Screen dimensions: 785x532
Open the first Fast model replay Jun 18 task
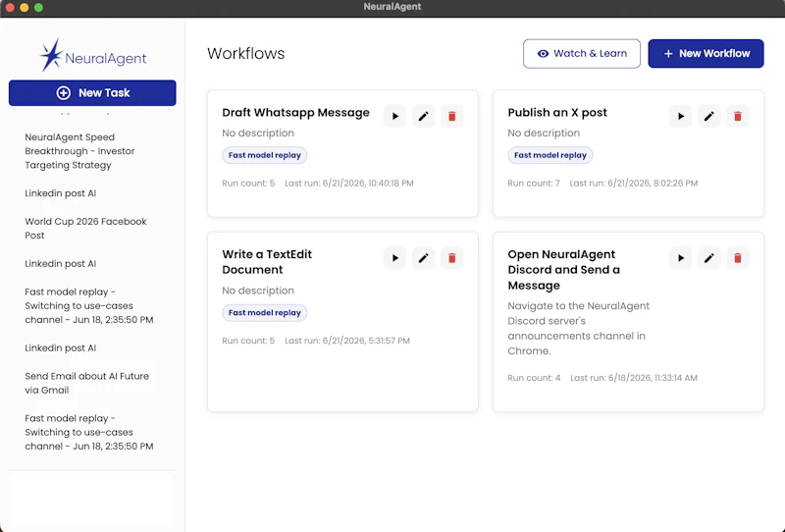[89, 305]
